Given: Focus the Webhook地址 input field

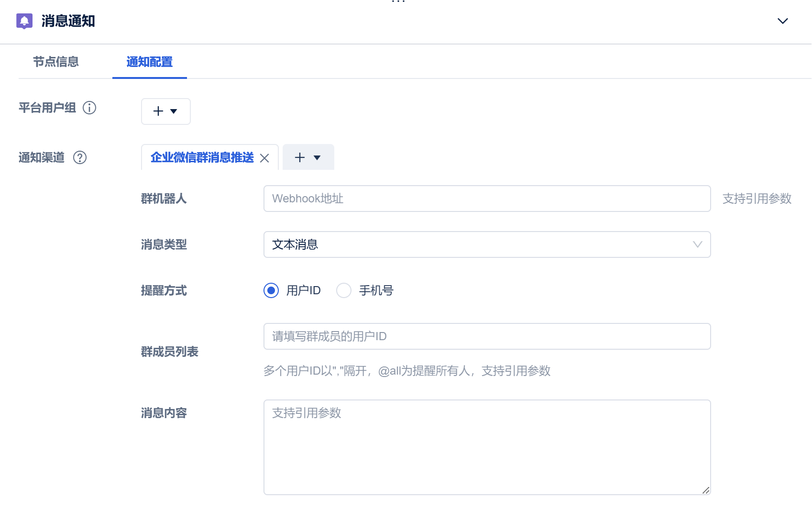Looking at the screenshot, I should click(x=487, y=199).
